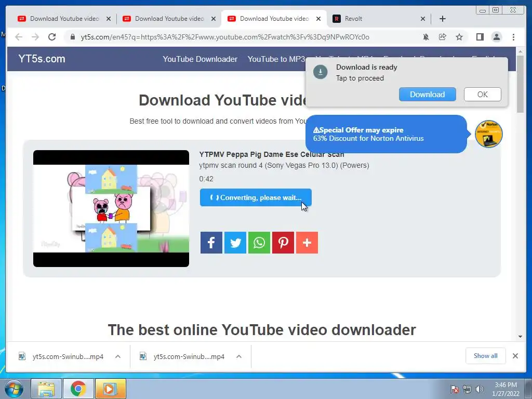Screen dimensions: 532x399
Task: Bookmark this page with the star
Action: [x=459, y=37]
